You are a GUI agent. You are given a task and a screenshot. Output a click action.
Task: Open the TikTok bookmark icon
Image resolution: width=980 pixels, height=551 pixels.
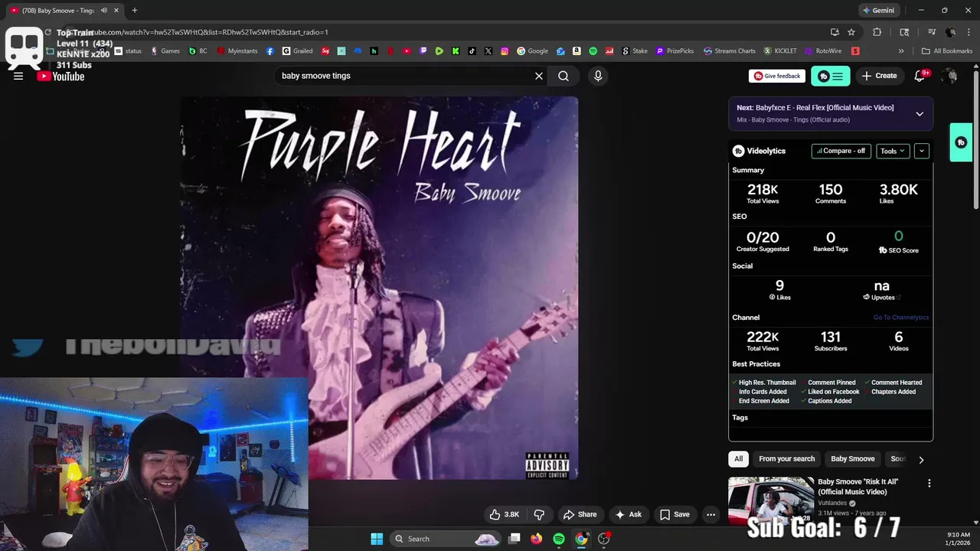click(x=472, y=51)
